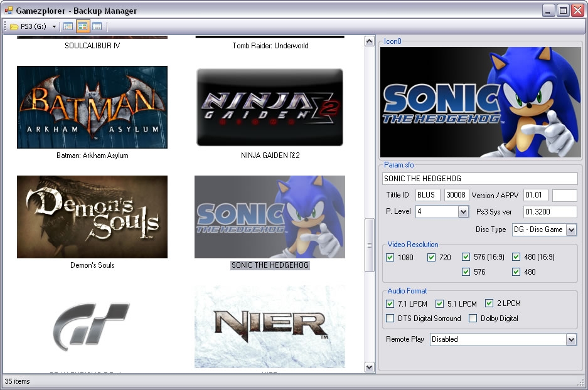Edit the 01.01 version field
588x390 pixels.
tap(535, 195)
